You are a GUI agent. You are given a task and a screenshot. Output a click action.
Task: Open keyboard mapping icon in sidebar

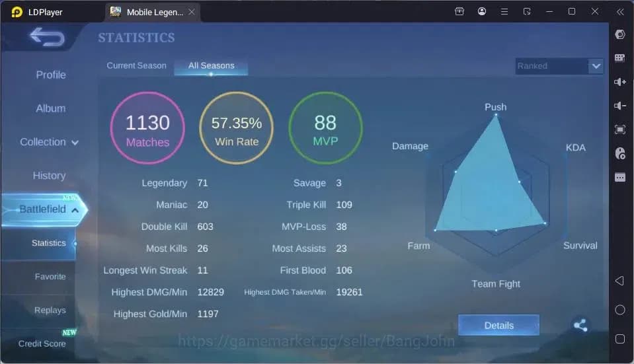620,57
